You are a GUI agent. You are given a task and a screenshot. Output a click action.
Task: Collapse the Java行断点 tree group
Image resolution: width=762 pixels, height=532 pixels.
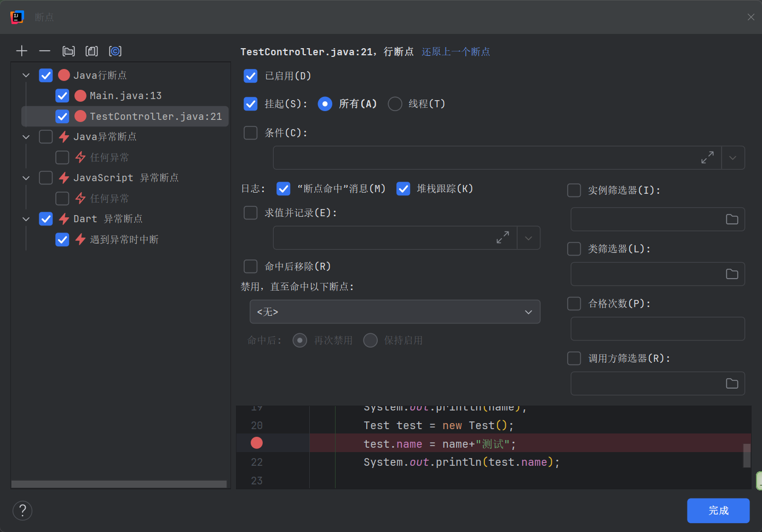coord(26,75)
